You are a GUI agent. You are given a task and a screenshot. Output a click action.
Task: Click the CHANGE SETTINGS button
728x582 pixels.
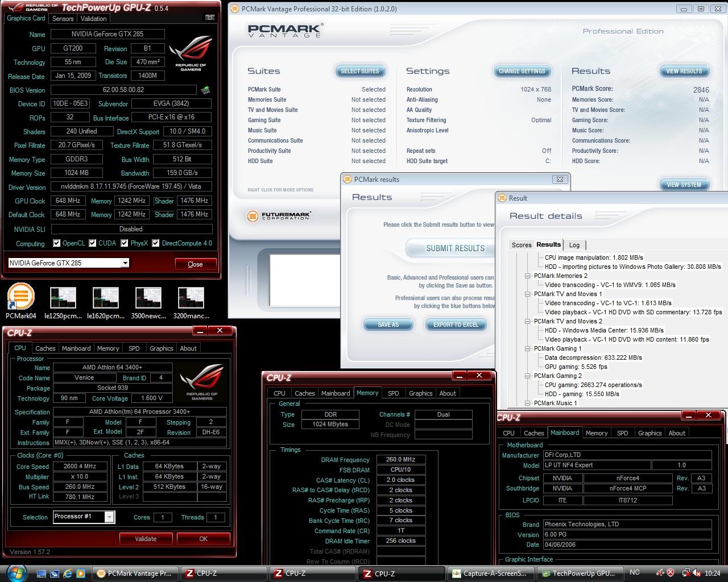[x=522, y=71]
